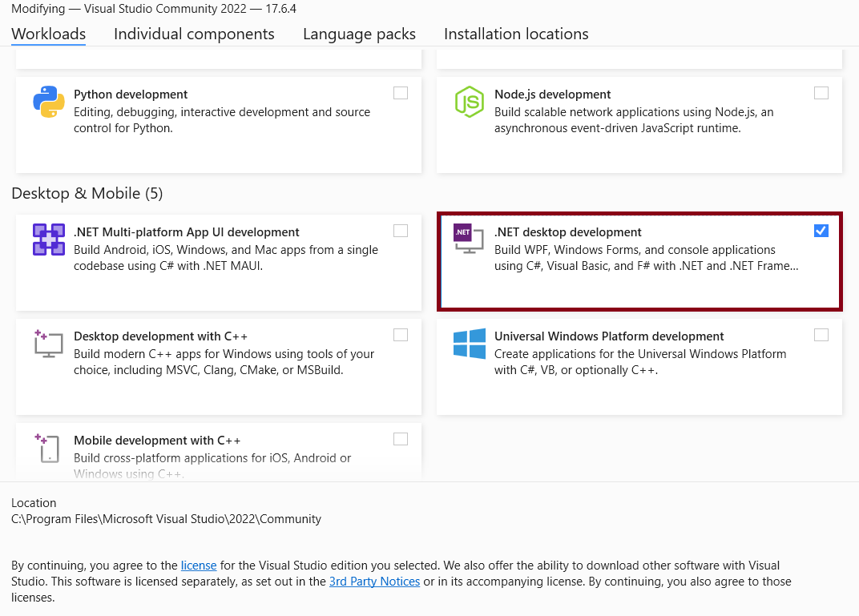Click the Python development logo icon
This screenshot has width=859, height=616.
click(48, 103)
